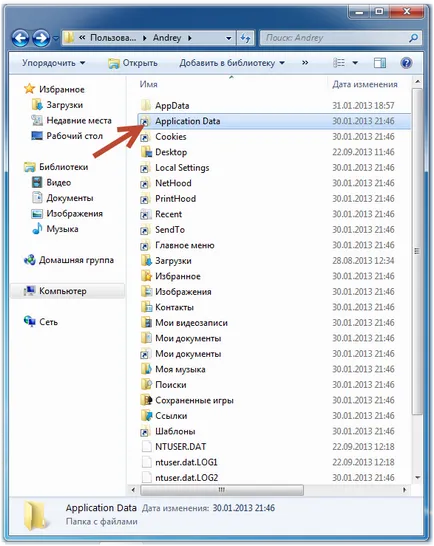Viewport: 434px width, 546px height.
Task: Select the Моя музыка folder icon
Action: [x=146, y=369]
